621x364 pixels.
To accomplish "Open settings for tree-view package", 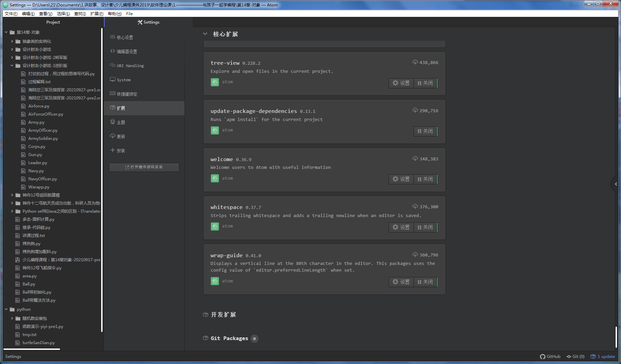I will pos(401,83).
